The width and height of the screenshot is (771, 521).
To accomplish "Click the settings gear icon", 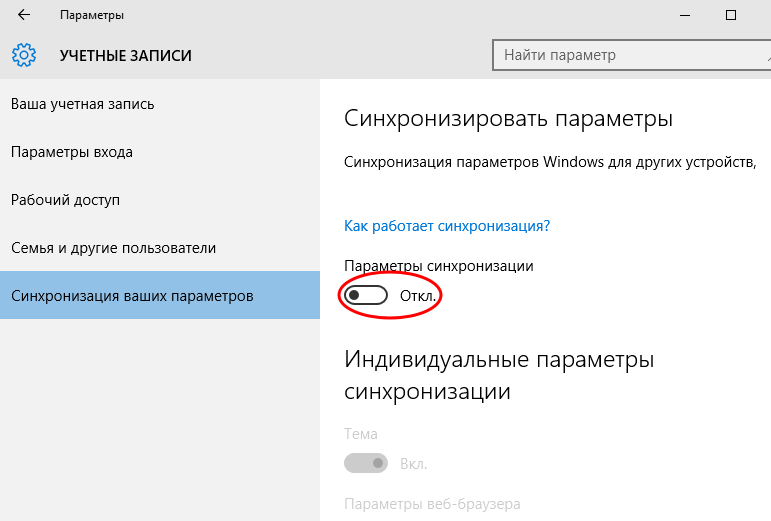I will (x=24, y=55).
